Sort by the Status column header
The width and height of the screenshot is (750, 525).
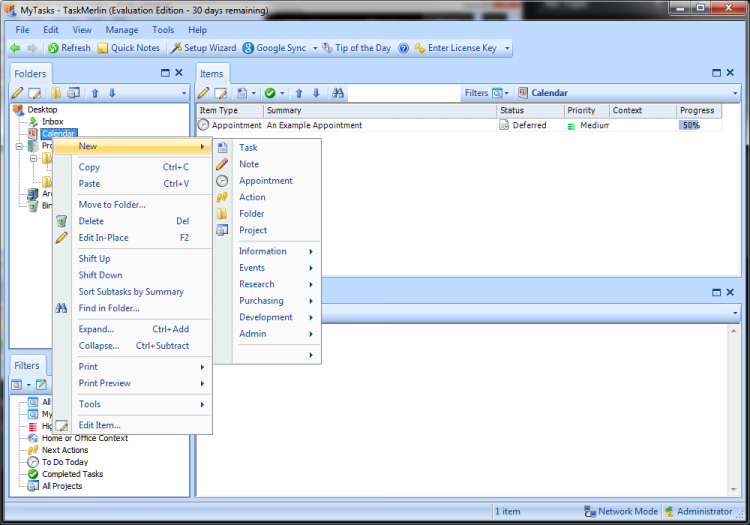pyautogui.click(x=530, y=110)
